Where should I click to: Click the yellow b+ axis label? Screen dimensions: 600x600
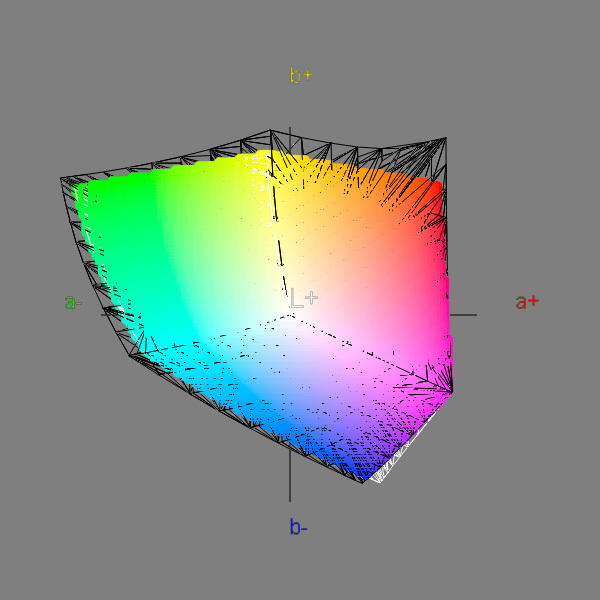pos(301,75)
